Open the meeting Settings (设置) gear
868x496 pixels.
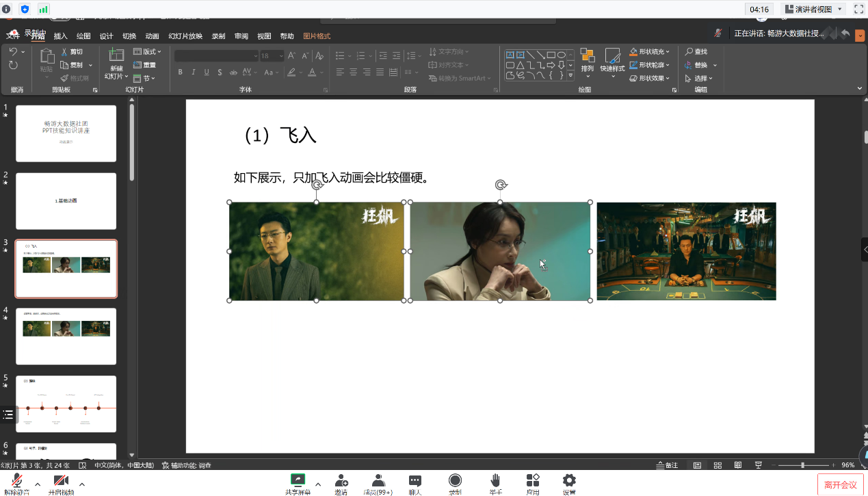pyautogui.click(x=568, y=480)
